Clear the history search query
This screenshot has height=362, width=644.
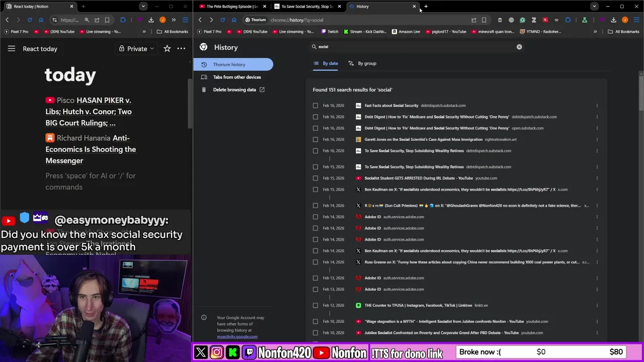pos(519,47)
